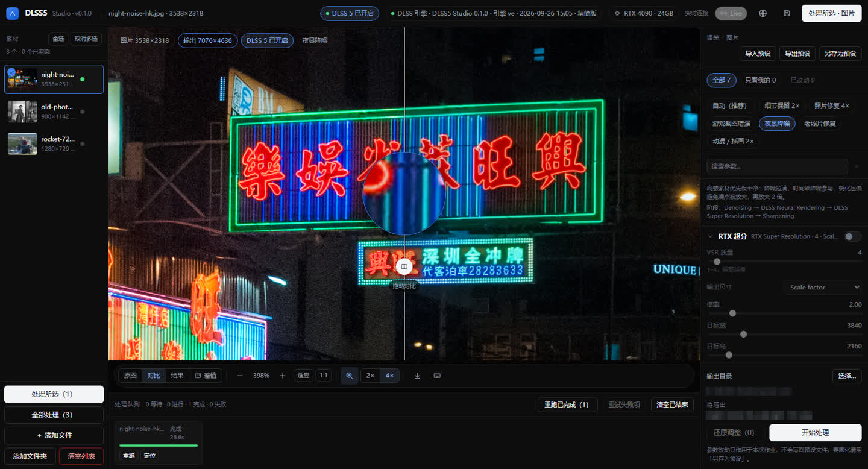Toggle the Live realtime switch

click(x=731, y=13)
